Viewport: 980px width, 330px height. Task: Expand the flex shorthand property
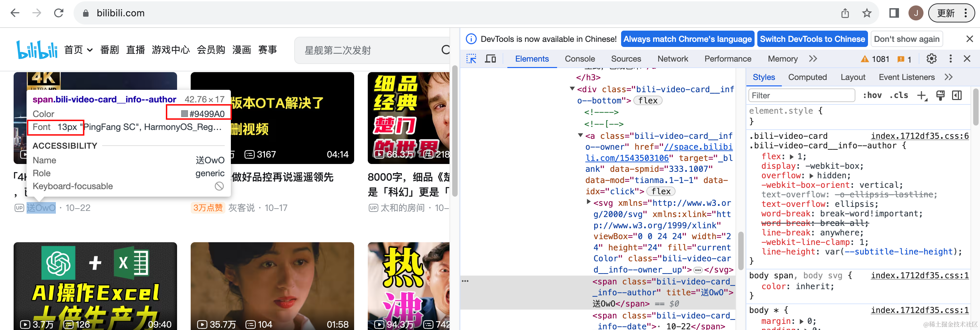[792, 156]
